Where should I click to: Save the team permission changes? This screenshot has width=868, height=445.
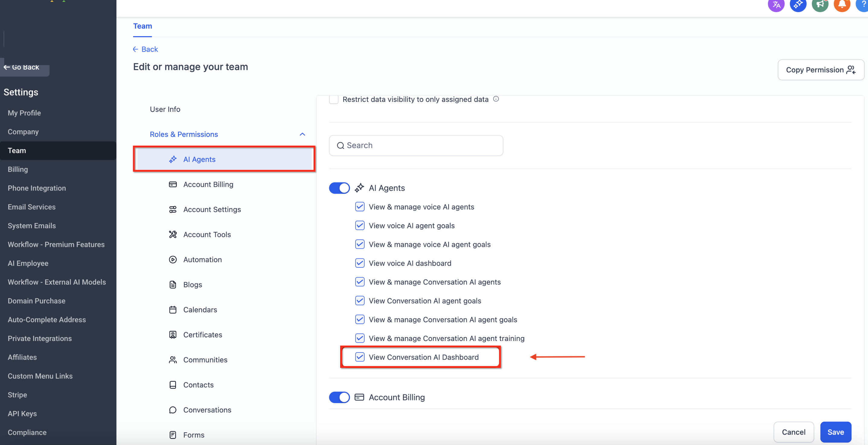(835, 432)
